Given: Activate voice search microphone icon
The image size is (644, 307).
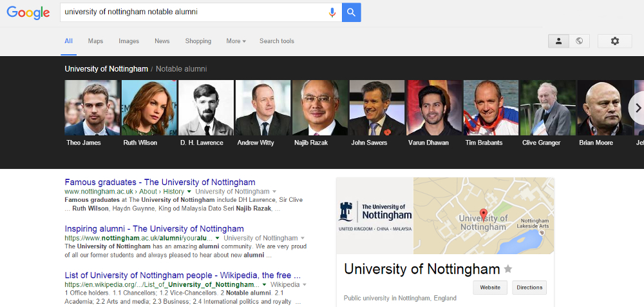Looking at the screenshot, I should 332,12.
